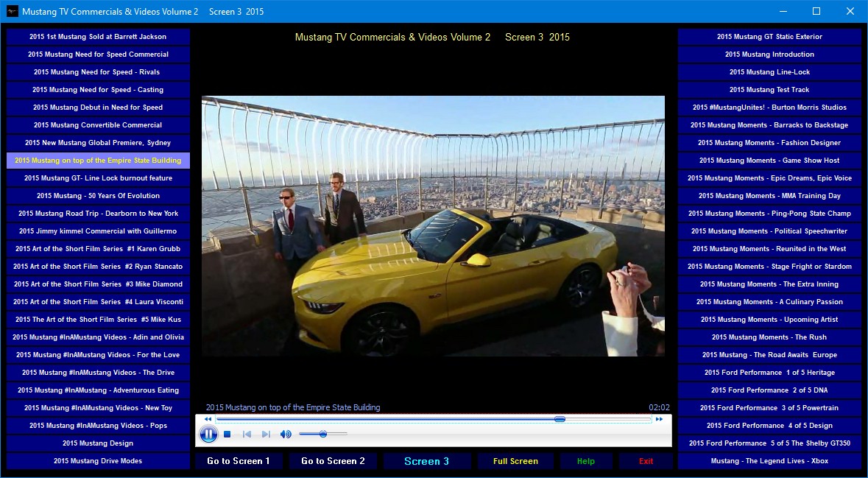868x478 pixels.
Task: Go to Screen 1
Action: tap(239, 461)
